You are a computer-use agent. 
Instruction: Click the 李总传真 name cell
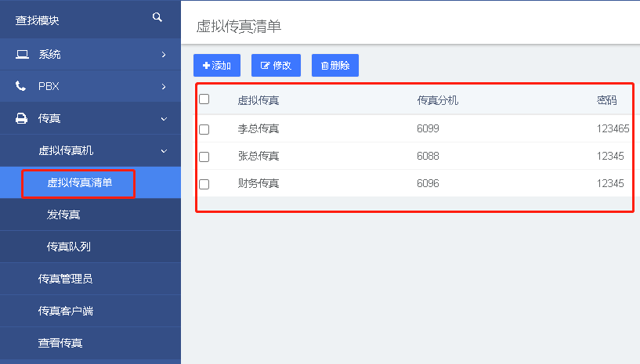[x=259, y=129]
